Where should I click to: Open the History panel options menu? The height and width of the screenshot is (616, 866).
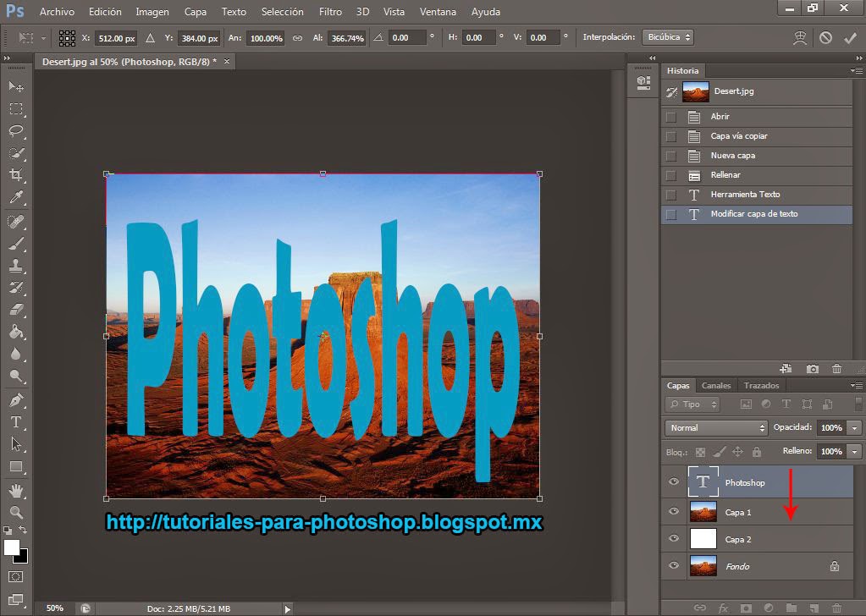click(x=857, y=70)
